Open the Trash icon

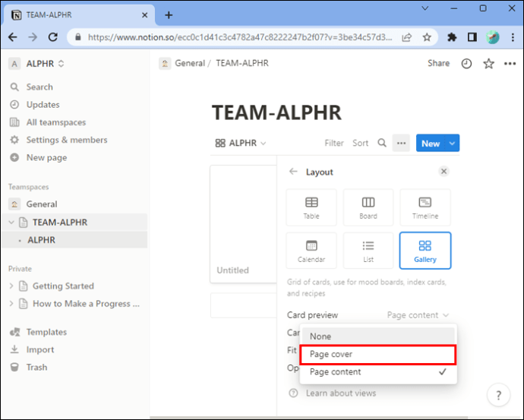click(14, 367)
